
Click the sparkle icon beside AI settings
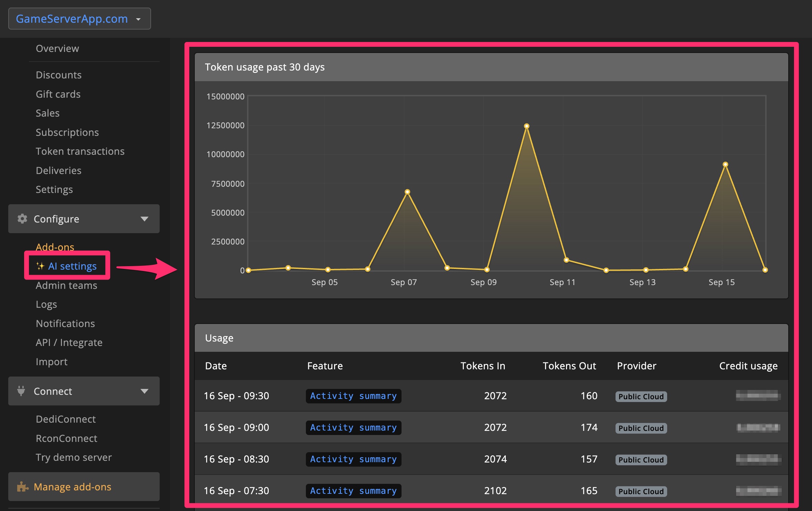point(40,266)
